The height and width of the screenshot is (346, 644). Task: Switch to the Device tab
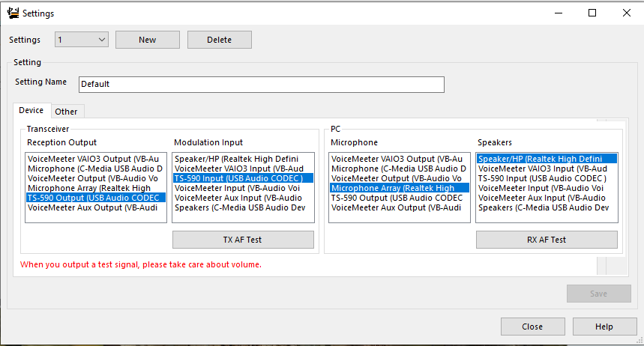pyautogui.click(x=31, y=110)
